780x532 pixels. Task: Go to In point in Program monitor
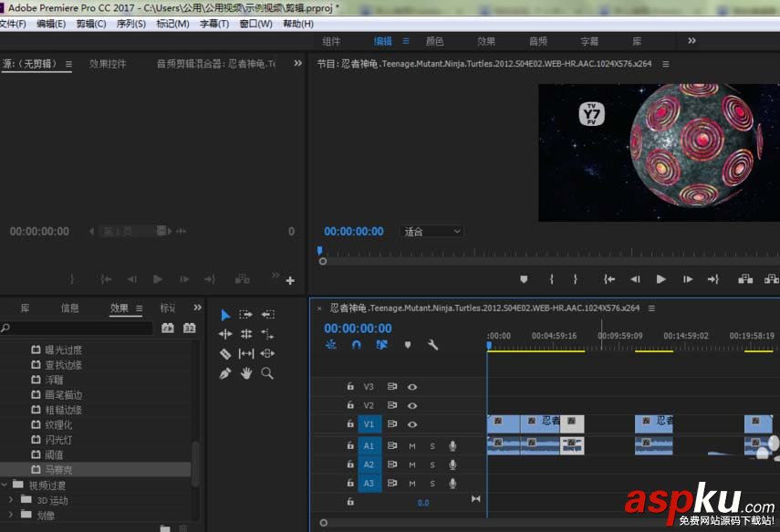608,279
